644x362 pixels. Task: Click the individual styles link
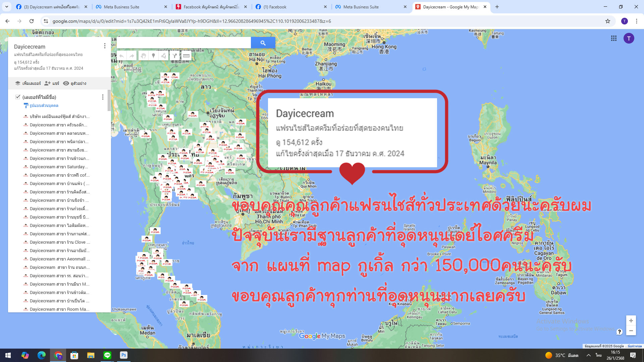coord(44,106)
